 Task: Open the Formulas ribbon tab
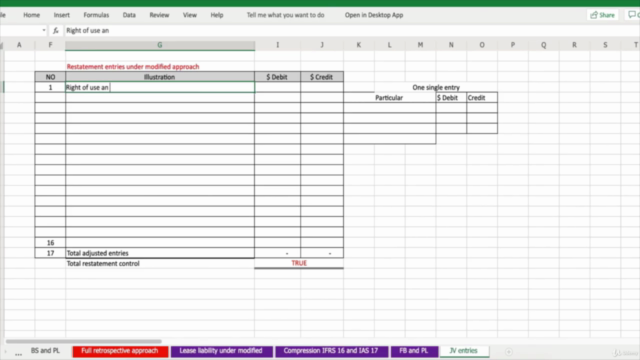tap(96, 15)
